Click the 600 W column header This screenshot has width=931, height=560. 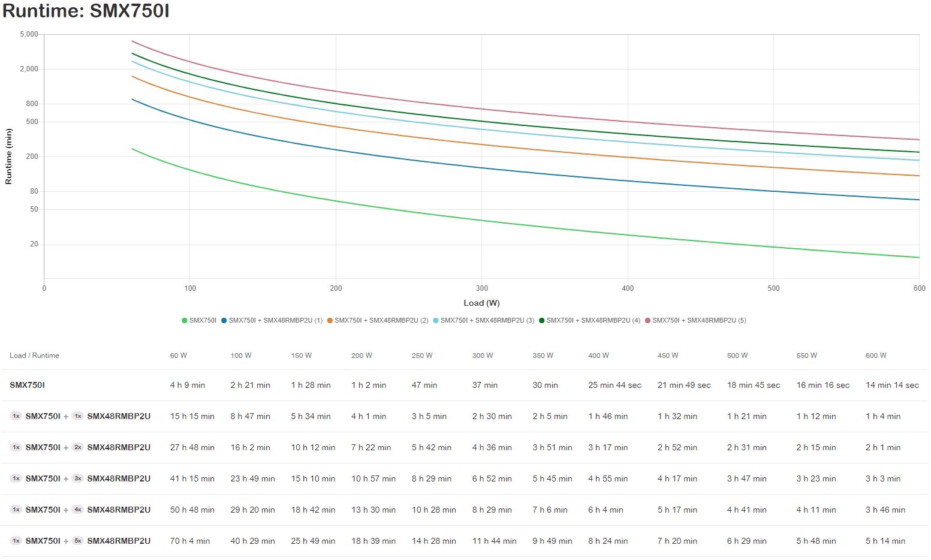pos(876,356)
